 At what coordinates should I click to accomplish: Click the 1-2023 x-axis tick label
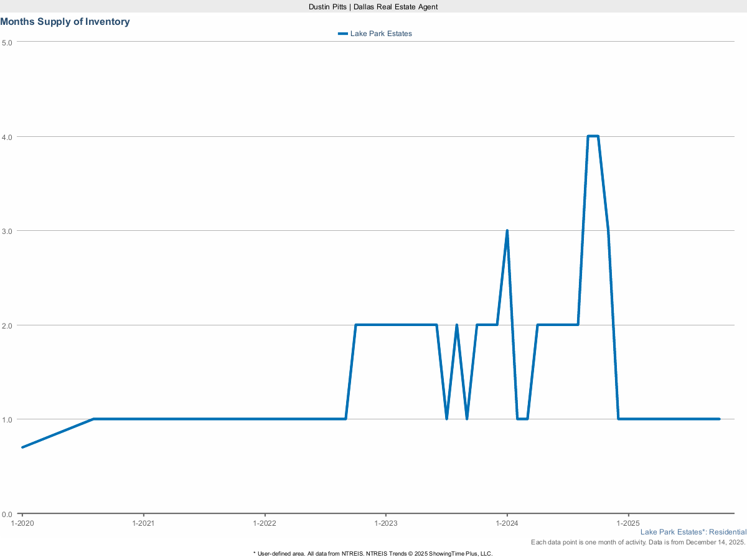pos(386,524)
